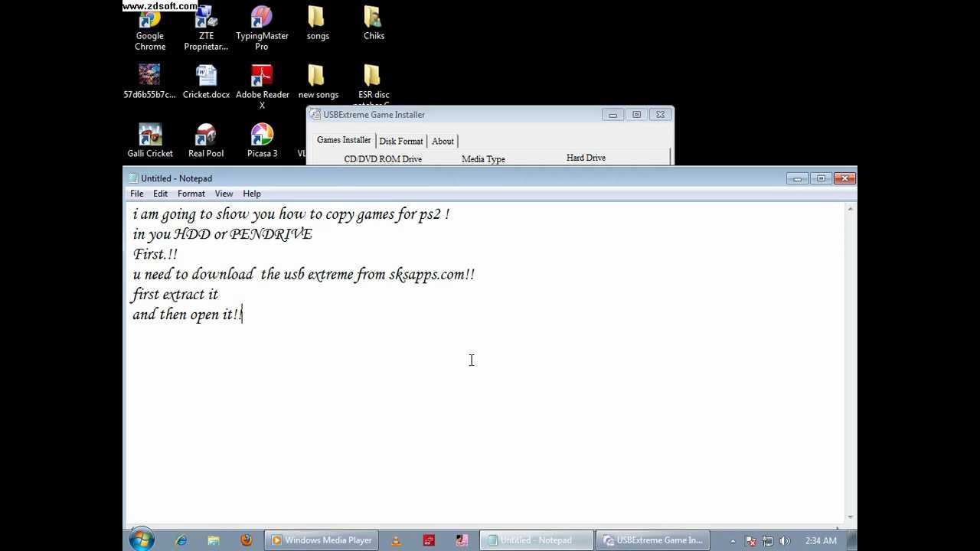980x551 pixels.
Task: Select the 57d6b55b7c image file icon
Action: (x=149, y=83)
